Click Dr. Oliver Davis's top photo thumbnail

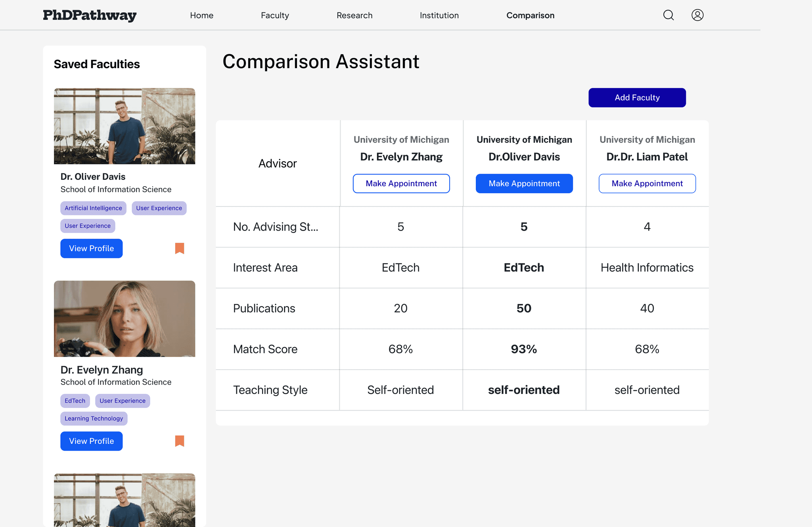pyautogui.click(x=124, y=126)
